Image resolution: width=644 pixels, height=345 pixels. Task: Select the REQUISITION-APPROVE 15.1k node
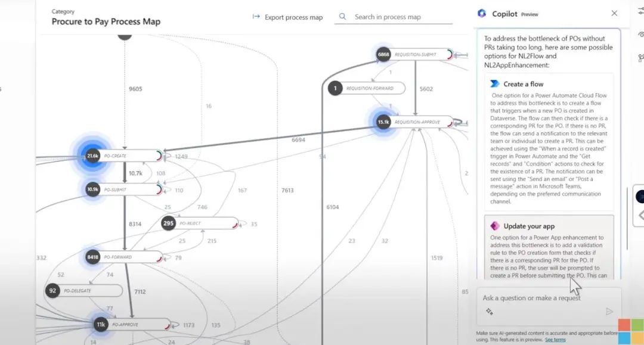[x=414, y=122]
